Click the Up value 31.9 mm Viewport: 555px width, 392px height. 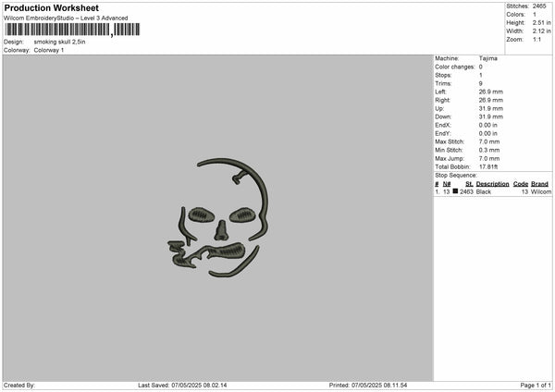click(x=491, y=108)
